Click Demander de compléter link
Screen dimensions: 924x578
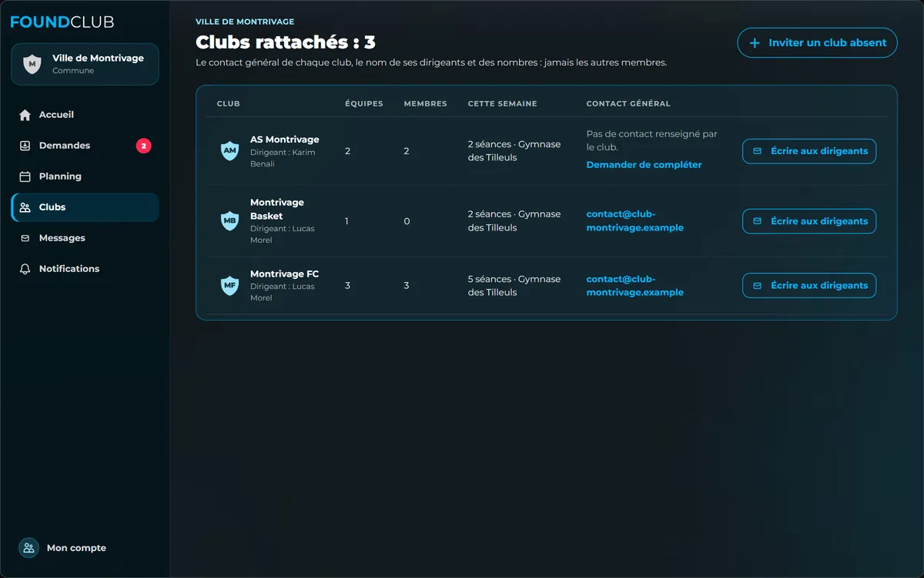coord(644,165)
